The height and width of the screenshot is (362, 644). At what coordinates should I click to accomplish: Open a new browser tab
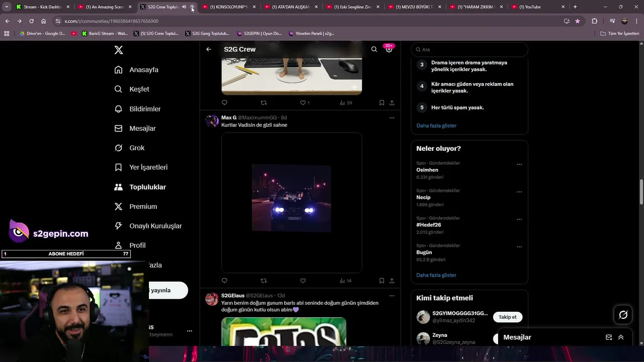[575, 7]
